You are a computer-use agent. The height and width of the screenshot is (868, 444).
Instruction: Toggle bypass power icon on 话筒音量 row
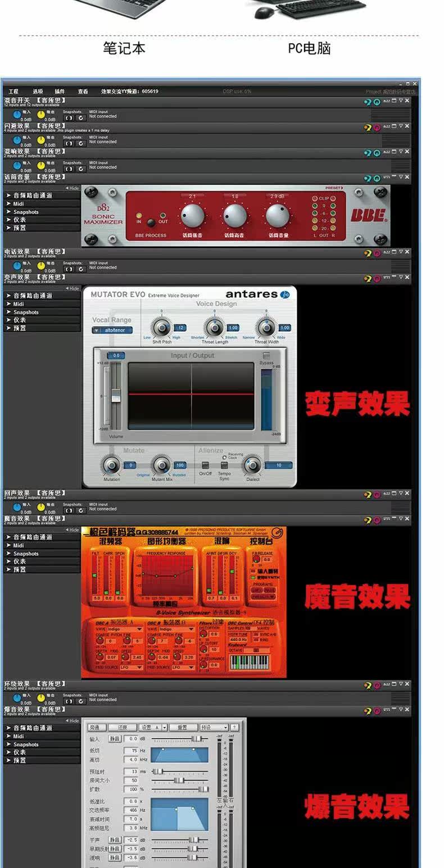(377, 179)
